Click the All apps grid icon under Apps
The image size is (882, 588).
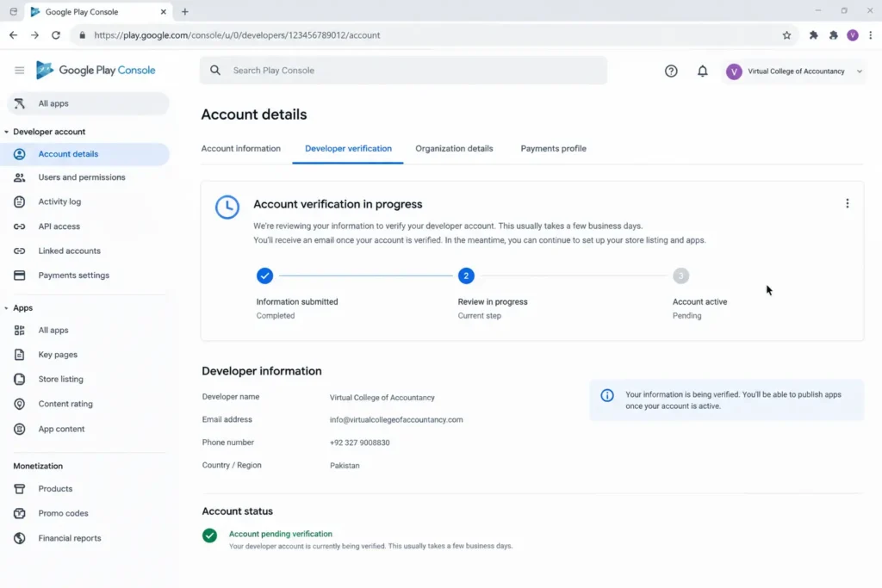coord(20,331)
